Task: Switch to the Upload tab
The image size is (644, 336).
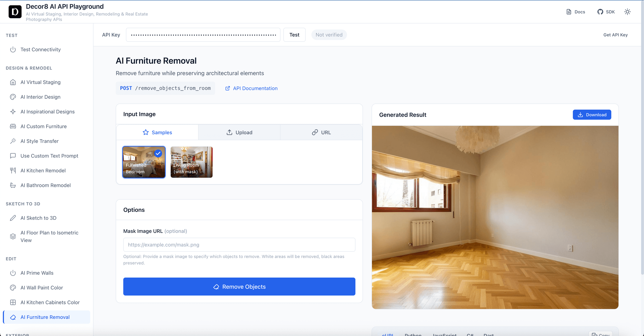Action: coord(239,132)
